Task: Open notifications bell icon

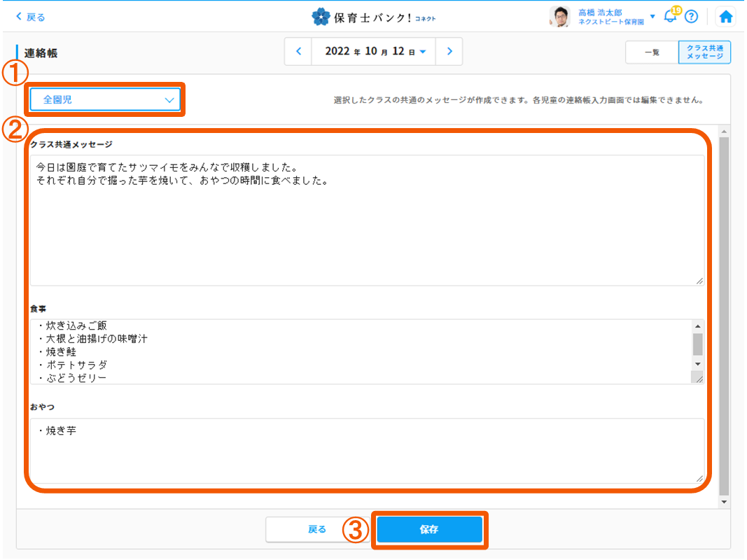Action: click(670, 17)
